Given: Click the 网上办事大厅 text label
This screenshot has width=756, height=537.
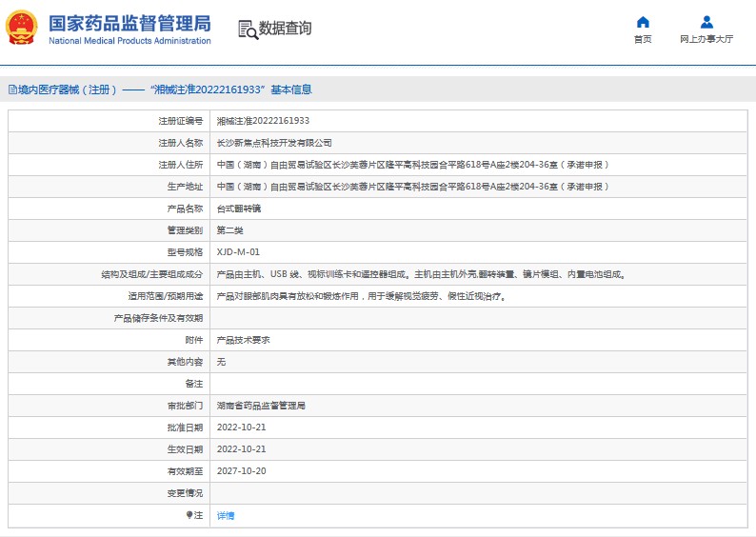Looking at the screenshot, I should (706, 39).
